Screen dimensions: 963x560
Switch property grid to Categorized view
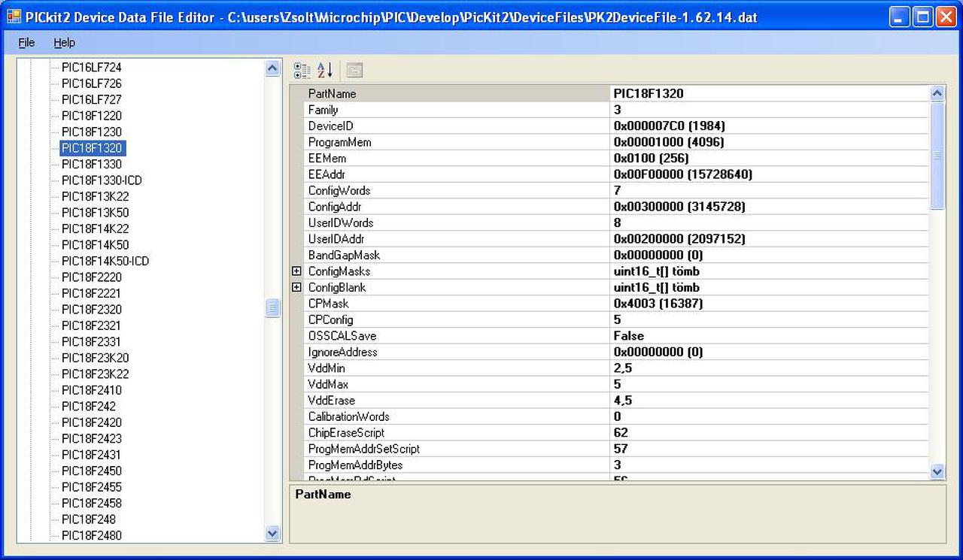(x=302, y=71)
